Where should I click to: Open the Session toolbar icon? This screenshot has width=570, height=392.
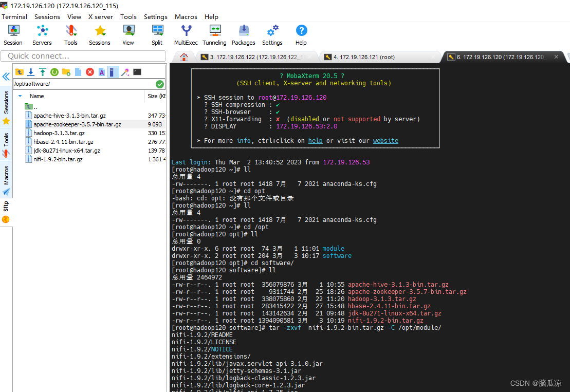point(13,35)
